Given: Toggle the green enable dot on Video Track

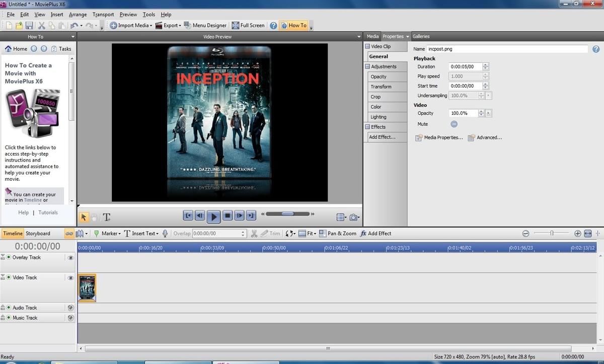Looking at the screenshot, I should point(9,277).
